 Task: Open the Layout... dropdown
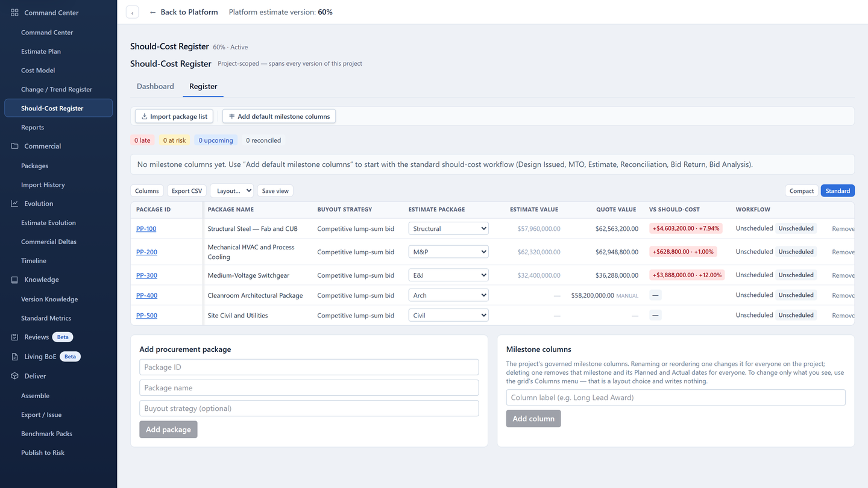pos(232,191)
